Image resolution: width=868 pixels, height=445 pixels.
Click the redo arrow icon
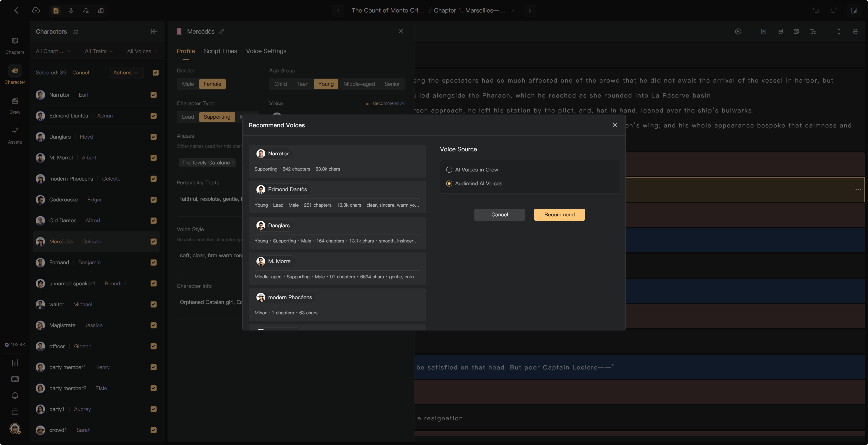833,10
